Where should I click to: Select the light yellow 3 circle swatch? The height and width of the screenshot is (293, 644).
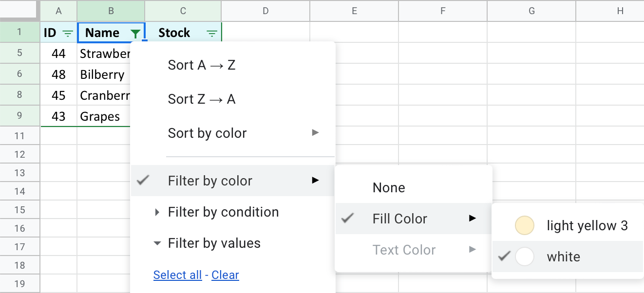pos(524,225)
